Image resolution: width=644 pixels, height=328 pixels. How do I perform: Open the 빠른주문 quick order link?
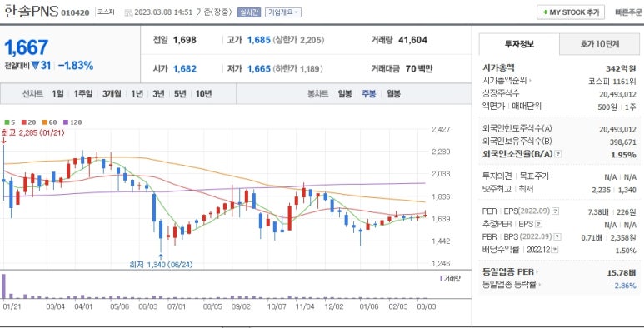point(628,12)
